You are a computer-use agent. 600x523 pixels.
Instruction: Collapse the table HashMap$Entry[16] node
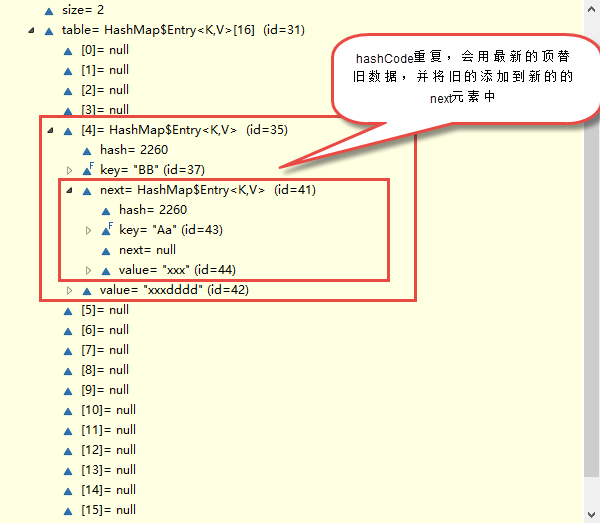click(31, 30)
